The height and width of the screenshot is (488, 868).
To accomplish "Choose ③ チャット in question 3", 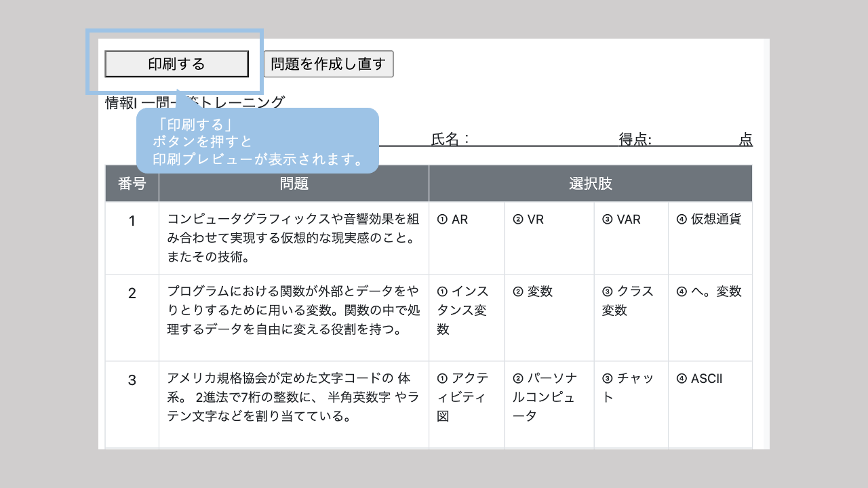I will click(627, 387).
